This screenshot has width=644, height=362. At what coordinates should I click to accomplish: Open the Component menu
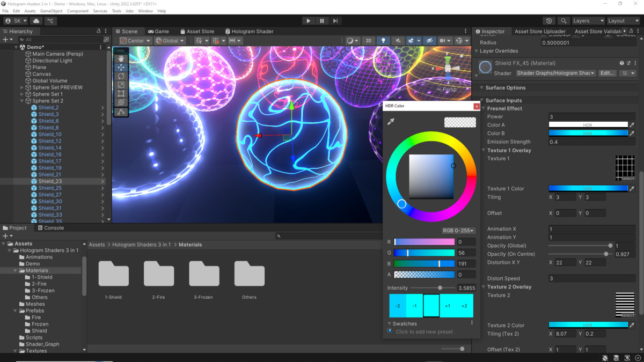tap(78, 11)
